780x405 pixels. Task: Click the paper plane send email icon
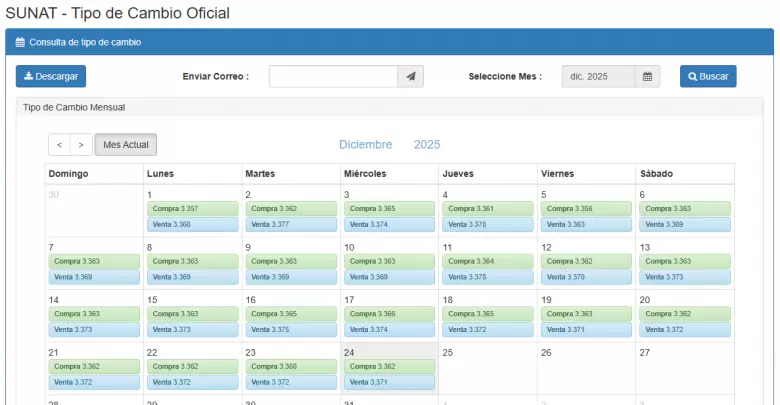tap(411, 77)
